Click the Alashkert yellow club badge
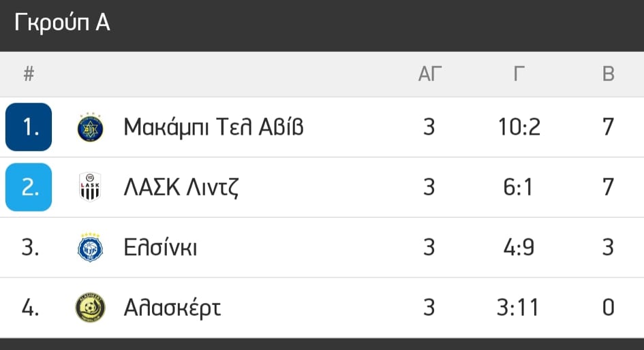This screenshot has height=350, width=644. coord(91,307)
